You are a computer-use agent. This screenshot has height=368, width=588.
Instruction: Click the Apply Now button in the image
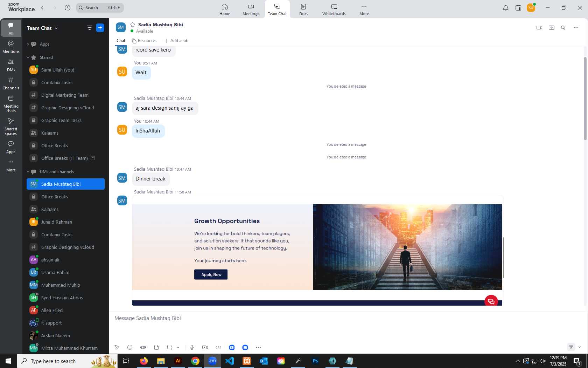211,274
